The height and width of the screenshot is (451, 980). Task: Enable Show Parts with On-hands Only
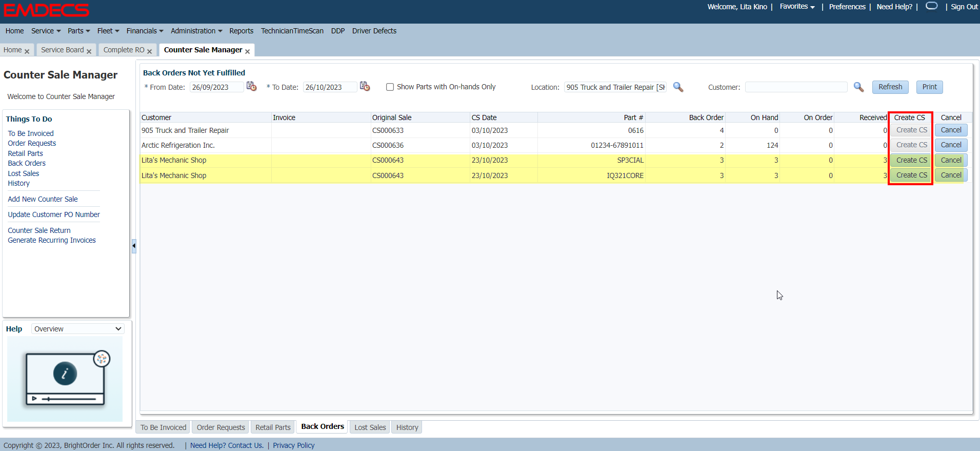click(x=390, y=87)
